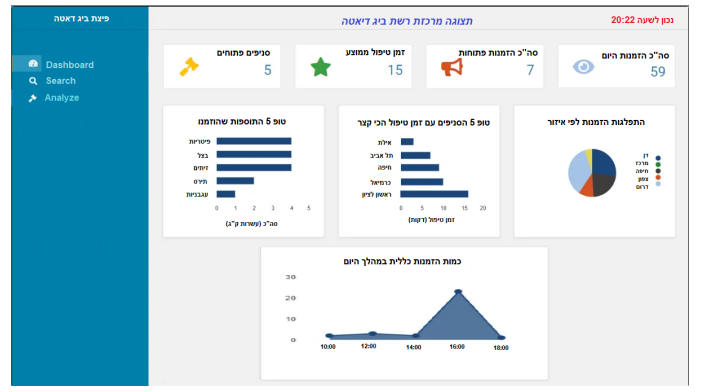Screen dimensions: 702x392
Task: Click the light blue pie chart slice
Action: pyautogui.click(x=578, y=171)
